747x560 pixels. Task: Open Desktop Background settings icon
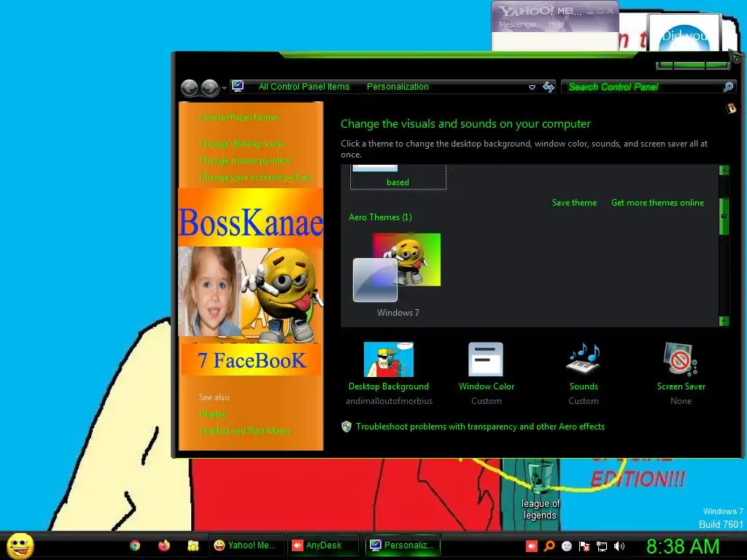(389, 359)
